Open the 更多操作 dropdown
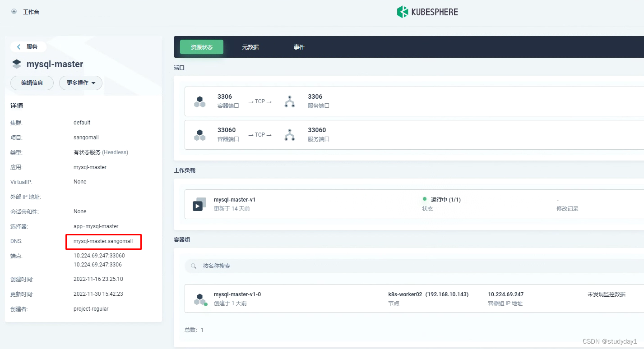Viewport: 644px width, 349px height. [81, 83]
